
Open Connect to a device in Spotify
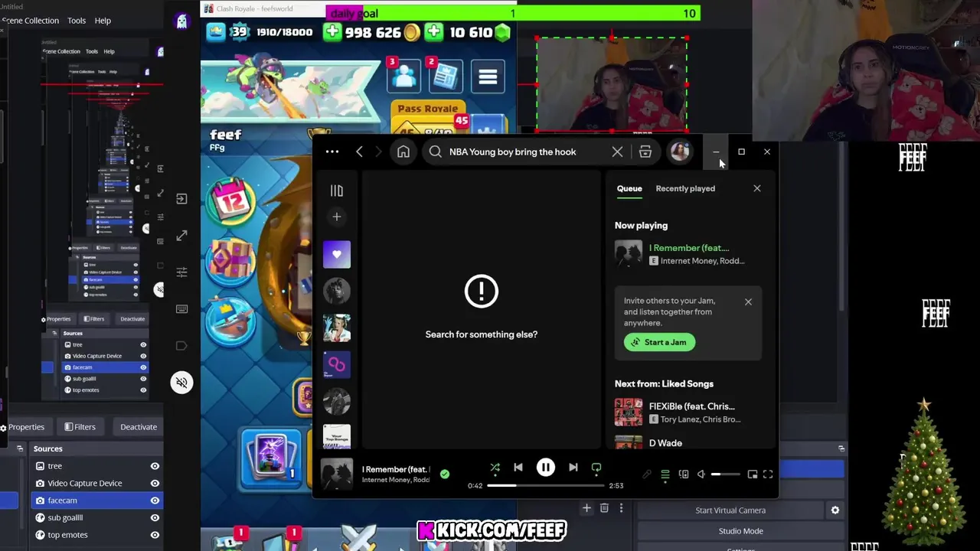(684, 474)
